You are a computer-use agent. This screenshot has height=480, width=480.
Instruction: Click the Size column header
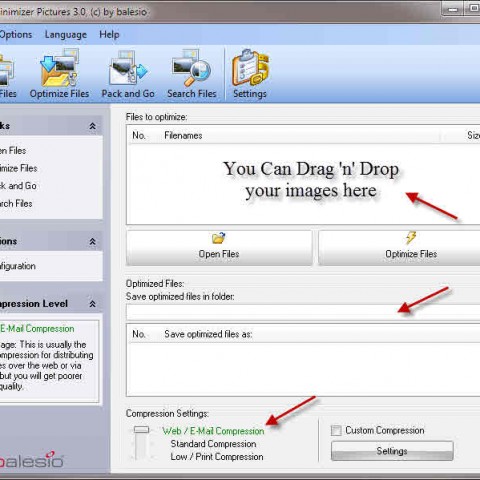pos(473,135)
